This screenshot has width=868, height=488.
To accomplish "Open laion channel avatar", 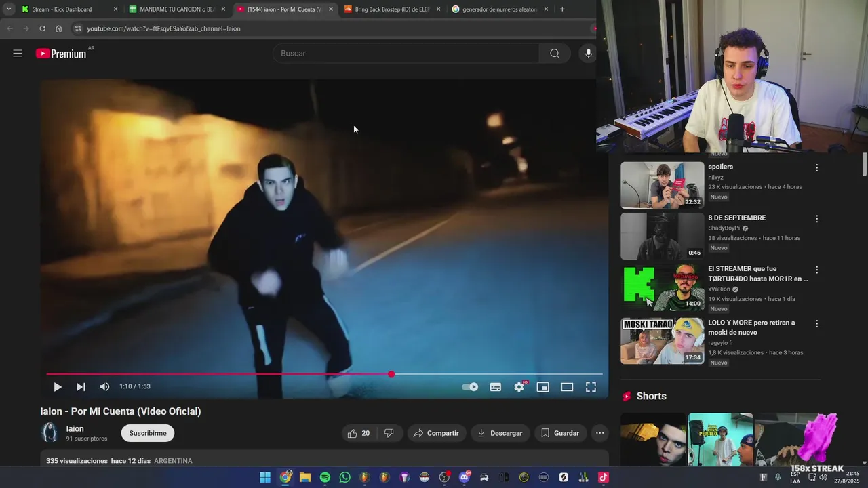I will coord(50,432).
